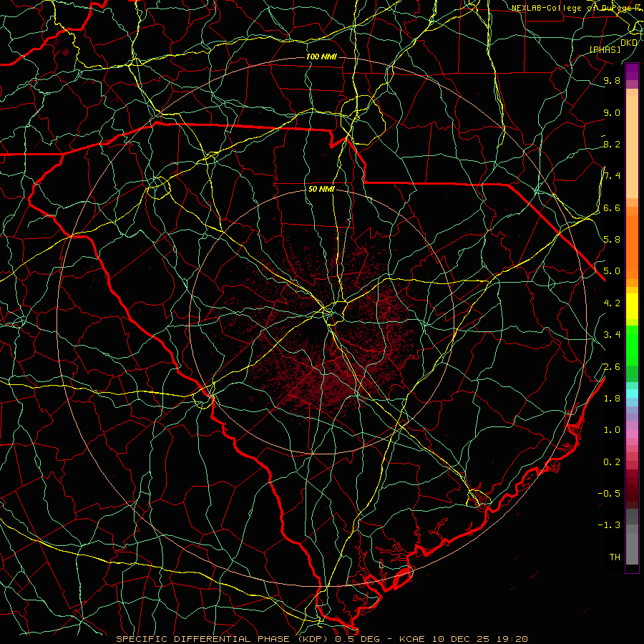Click the purple band atop the color scale
The height and width of the screenshot is (644, 644).
(632, 72)
